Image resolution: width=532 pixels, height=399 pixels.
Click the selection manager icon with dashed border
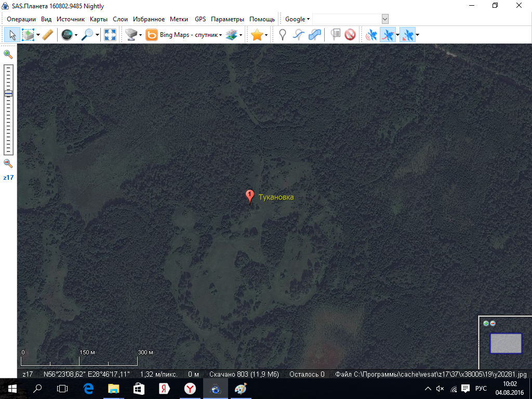click(x=28, y=35)
